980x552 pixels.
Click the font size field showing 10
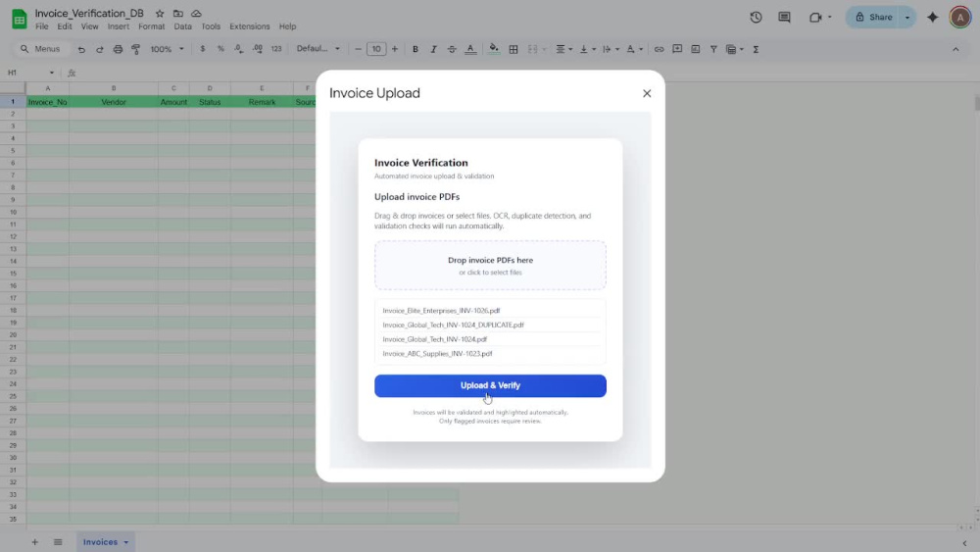(x=376, y=49)
